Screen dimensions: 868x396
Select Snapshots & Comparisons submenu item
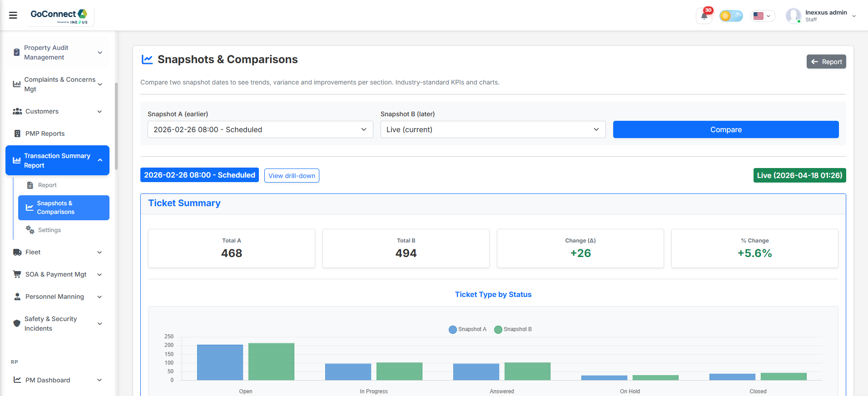[x=64, y=208]
